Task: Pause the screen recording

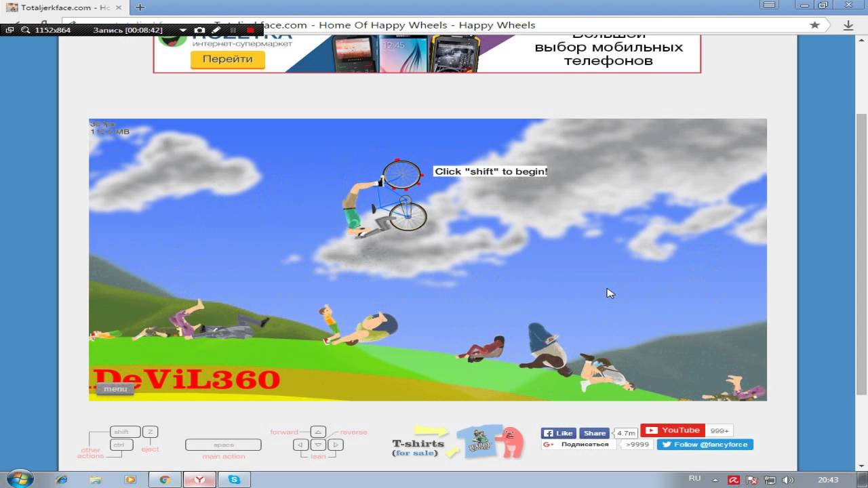Action: [233, 30]
